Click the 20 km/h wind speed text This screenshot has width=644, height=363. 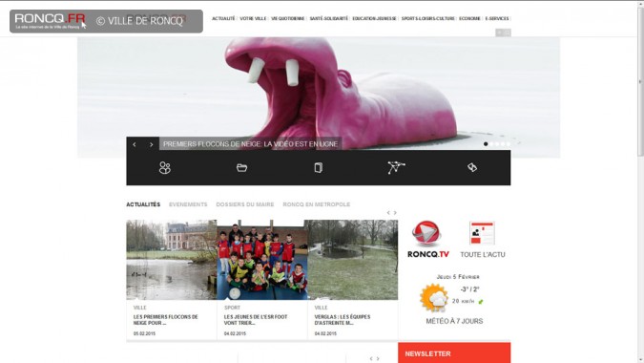click(x=464, y=301)
